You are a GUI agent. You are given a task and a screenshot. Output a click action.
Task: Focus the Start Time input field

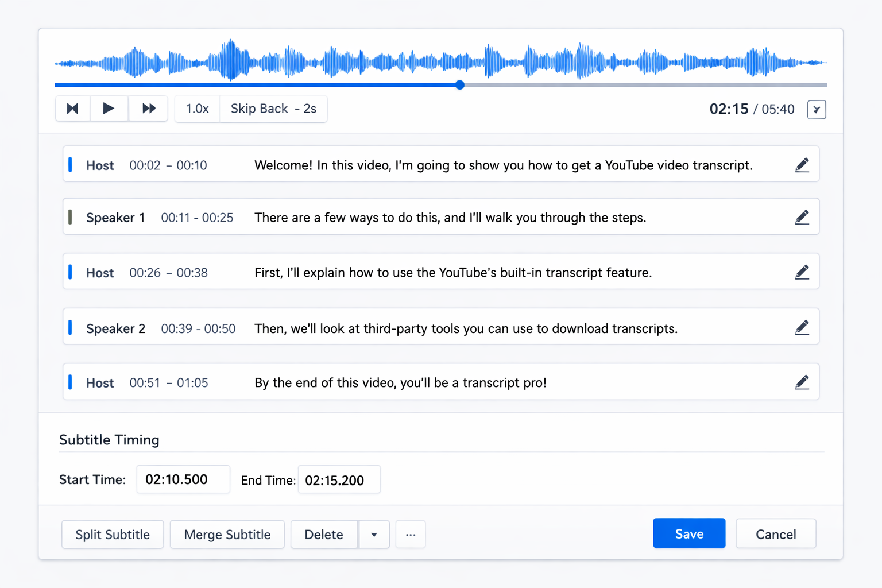click(x=183, y=479)
